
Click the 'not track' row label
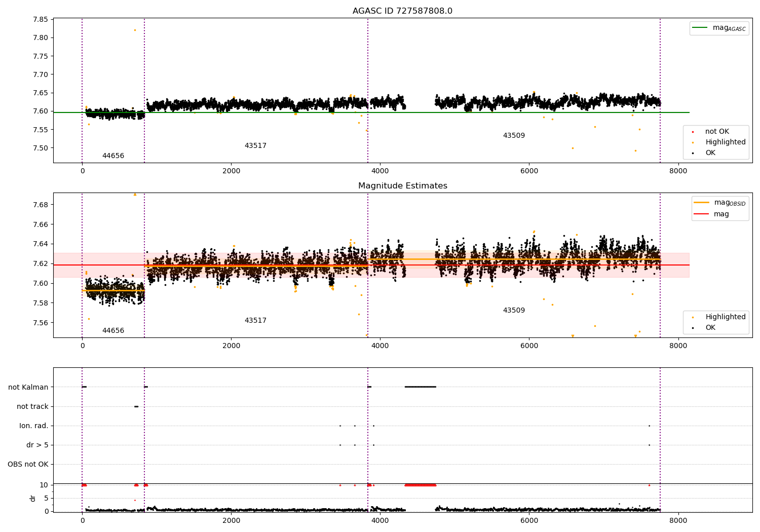32,406
